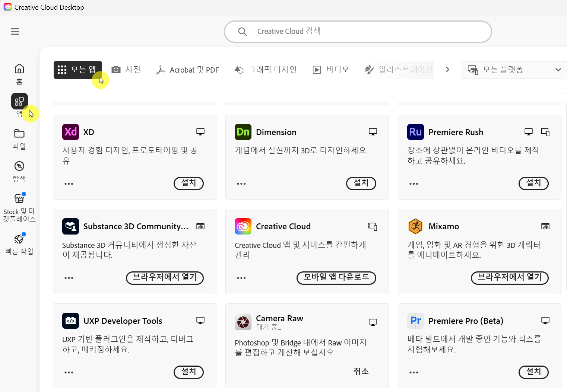Click the search magnifier icon
Screen dimensions: 567x392
(243, 32)
